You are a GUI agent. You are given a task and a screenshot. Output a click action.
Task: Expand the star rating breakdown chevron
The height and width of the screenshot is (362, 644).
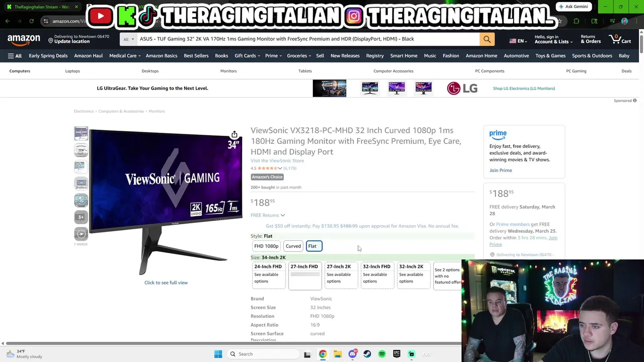tap(280, 168)
